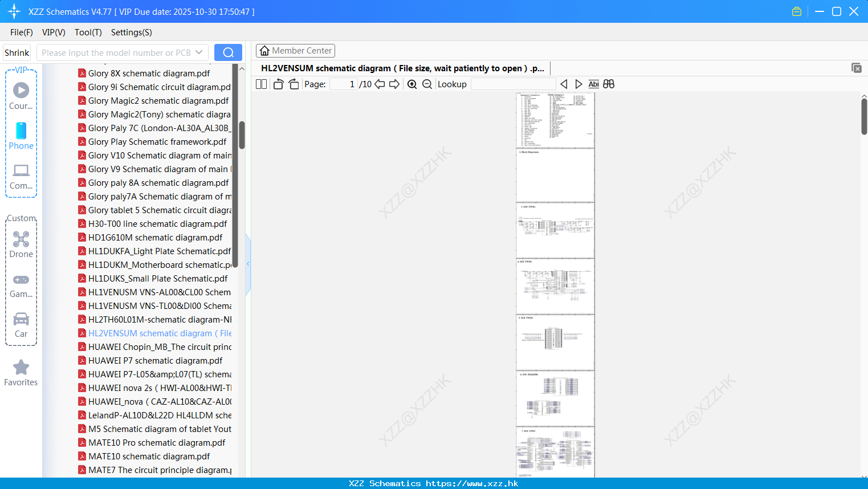The image size is (868, 489).
Task: Zoom out of the schematic
Action: coord(427,84)
